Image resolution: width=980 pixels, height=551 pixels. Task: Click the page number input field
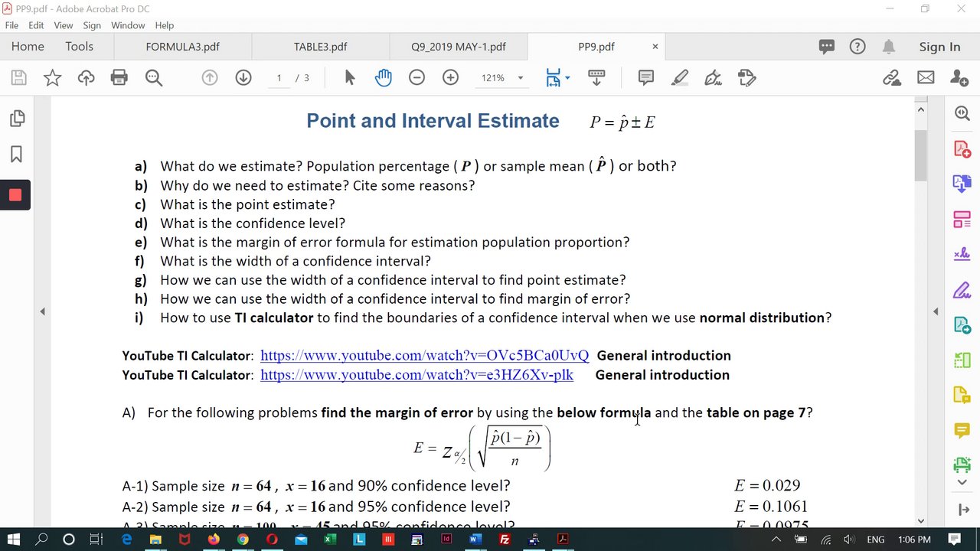(279, 78)
